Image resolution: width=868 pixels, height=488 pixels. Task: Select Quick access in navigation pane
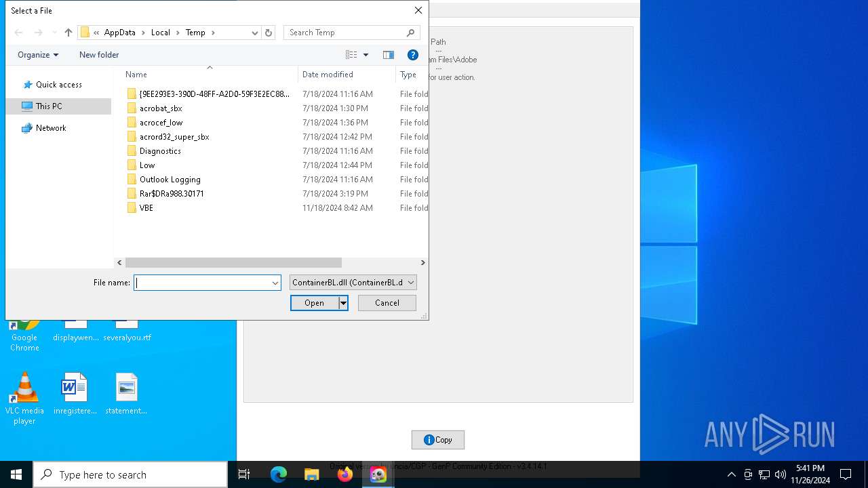click(x=58, y=85)
